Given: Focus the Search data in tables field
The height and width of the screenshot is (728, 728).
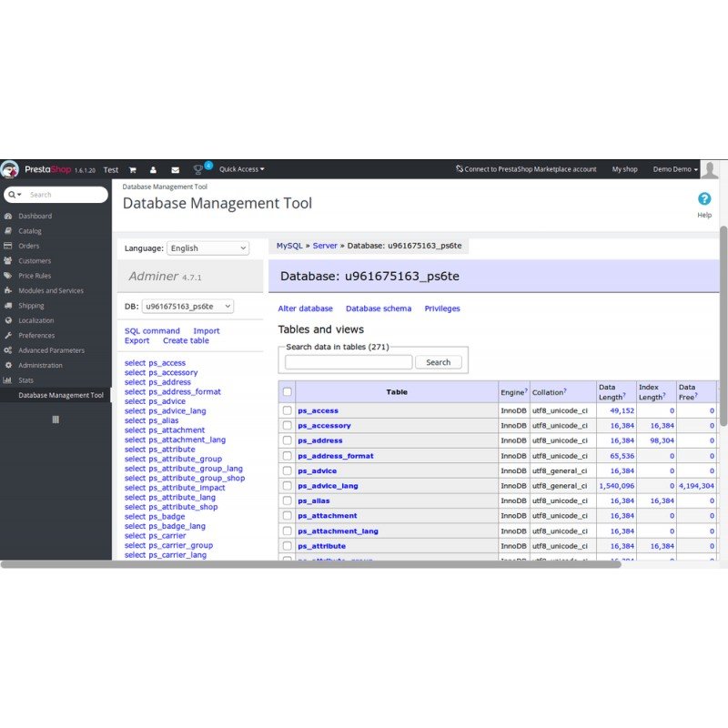Looking at the screenshot, I should [x=349, y=362].
